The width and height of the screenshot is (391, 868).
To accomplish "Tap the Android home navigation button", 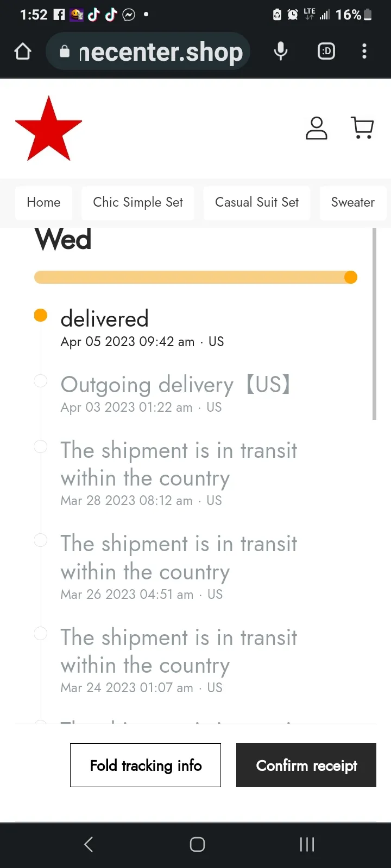I will [197, 844].
